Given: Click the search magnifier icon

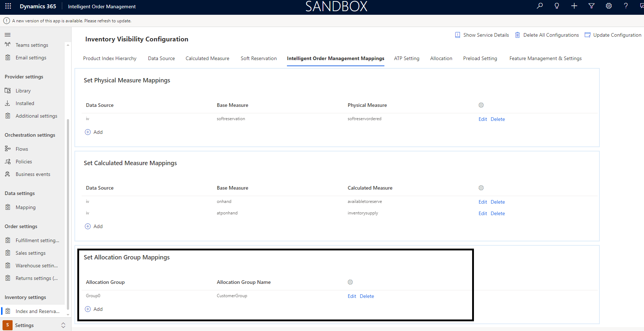Looking at the screenshot, I should 540,6.
